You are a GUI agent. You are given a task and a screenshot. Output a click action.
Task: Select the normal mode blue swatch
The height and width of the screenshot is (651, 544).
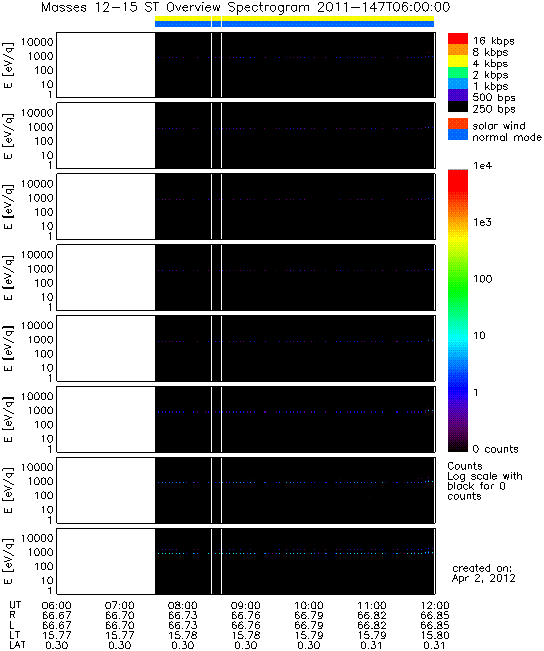point(458,135)
